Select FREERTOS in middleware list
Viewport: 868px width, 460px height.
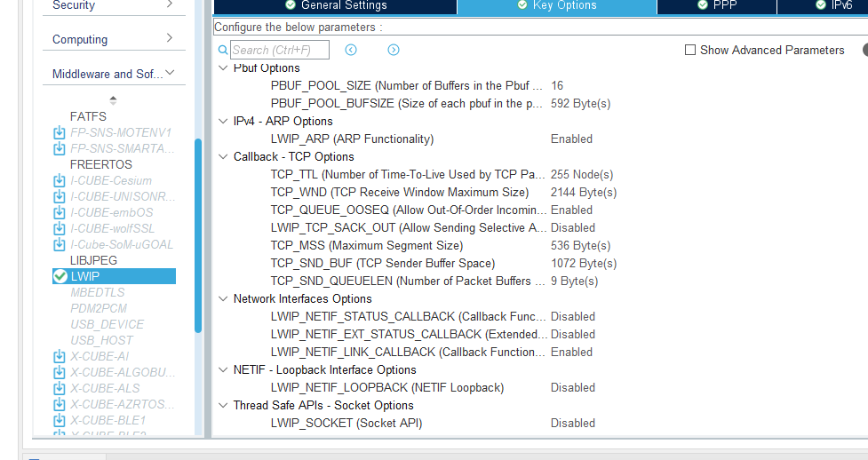pyautogui.click(x=100, y=165)
